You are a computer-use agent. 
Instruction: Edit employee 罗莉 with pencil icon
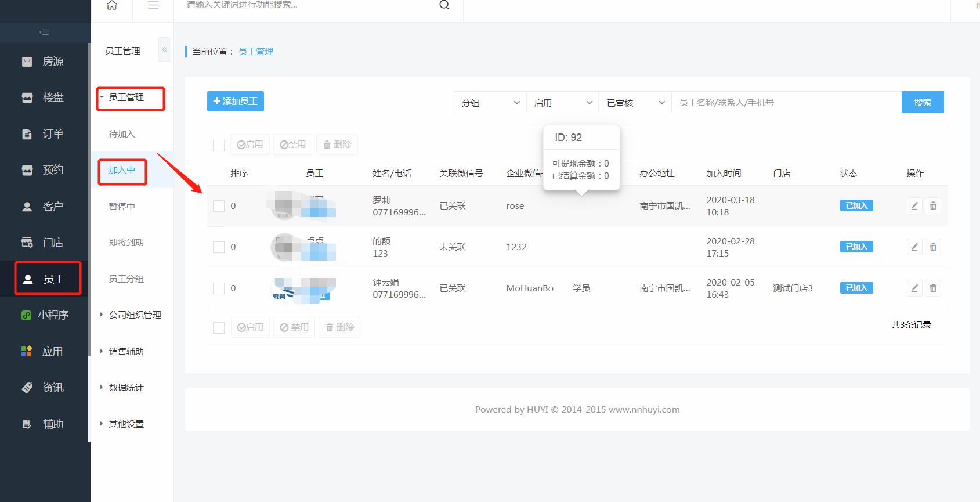914,206
